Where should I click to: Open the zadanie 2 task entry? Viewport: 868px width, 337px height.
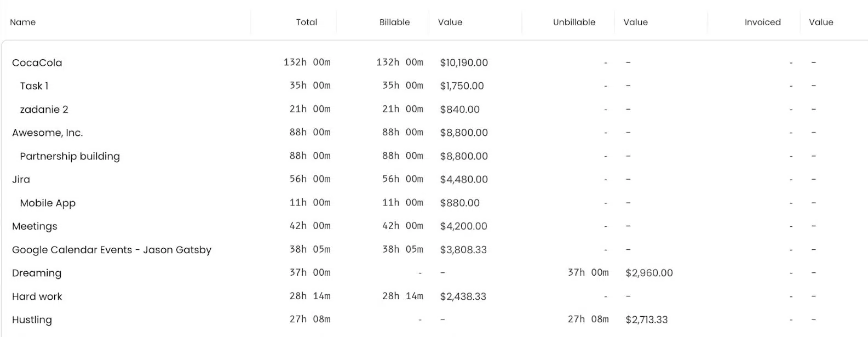[44, 109]
